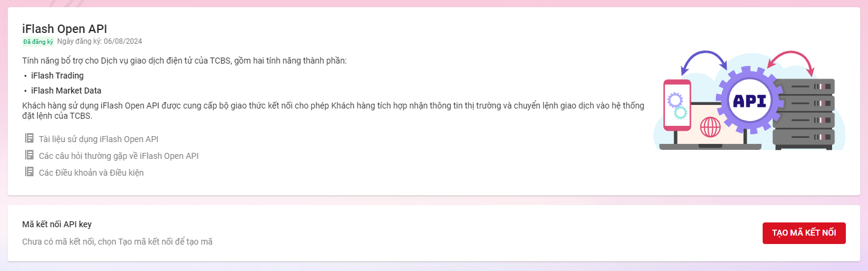This screenshot has width=868, height=271.
Task: Click the green Đã đăng ký badge
Action: pyautogui.click(x=38, y=41)
